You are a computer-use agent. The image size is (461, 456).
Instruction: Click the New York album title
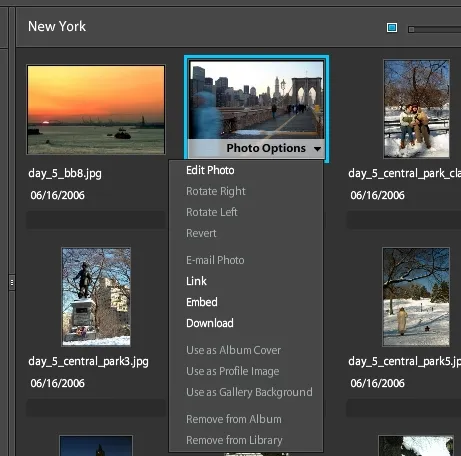pyautogui.click(x=57, y=26)
